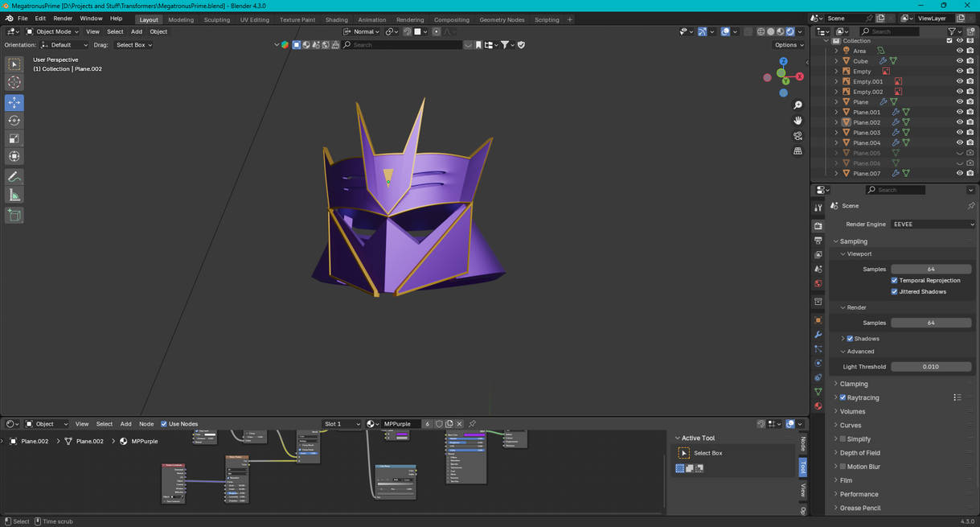Expand the Depth of Field panel
980x527 pixels.
pyautogui.click(x=859, y=453)
